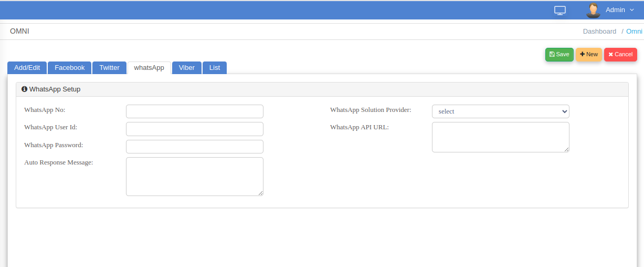Open the Facebook tab
The height and width of the screenshot is (267, 644).
[x=69, y=68]
